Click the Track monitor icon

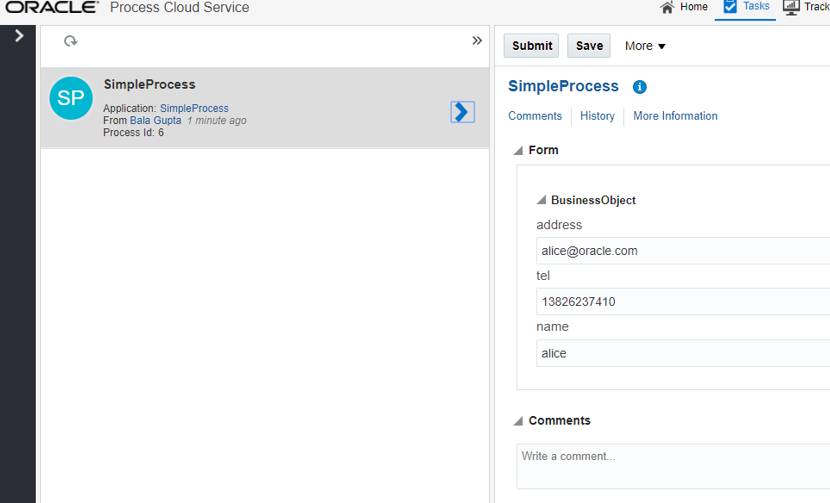[791, 7]
